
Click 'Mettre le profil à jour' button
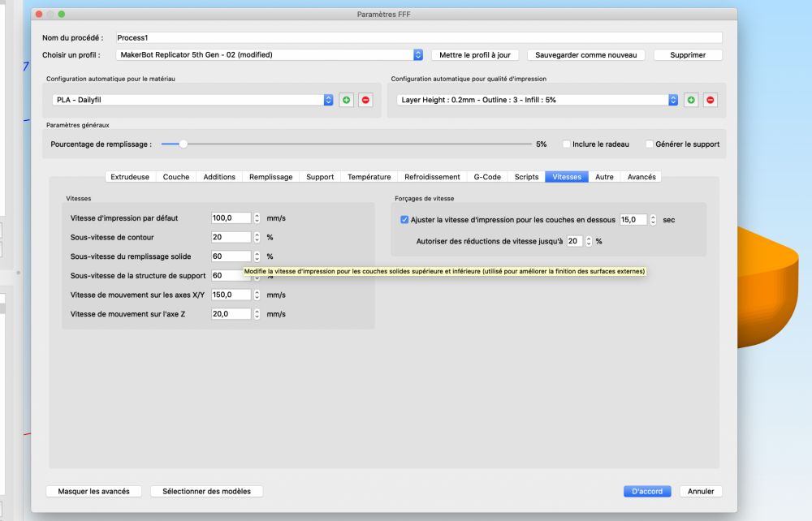pyautogui.click(x=475, y=55)
